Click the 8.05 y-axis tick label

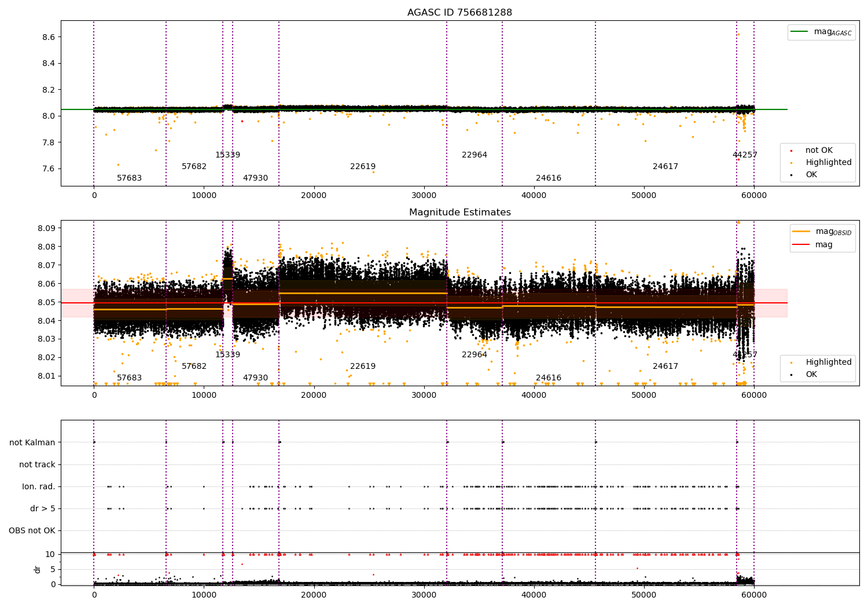(x=46, y=302)
